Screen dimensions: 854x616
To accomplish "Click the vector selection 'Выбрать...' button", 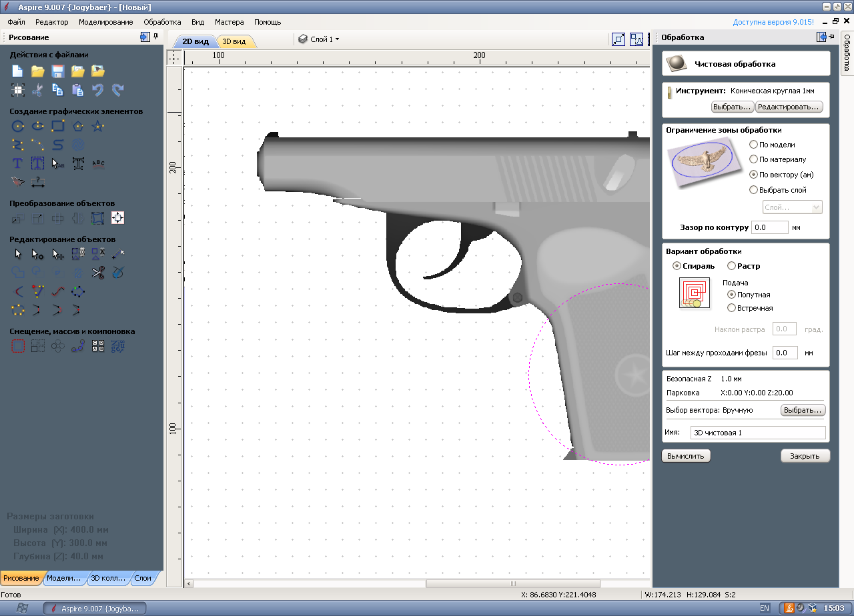I will 803,410.
